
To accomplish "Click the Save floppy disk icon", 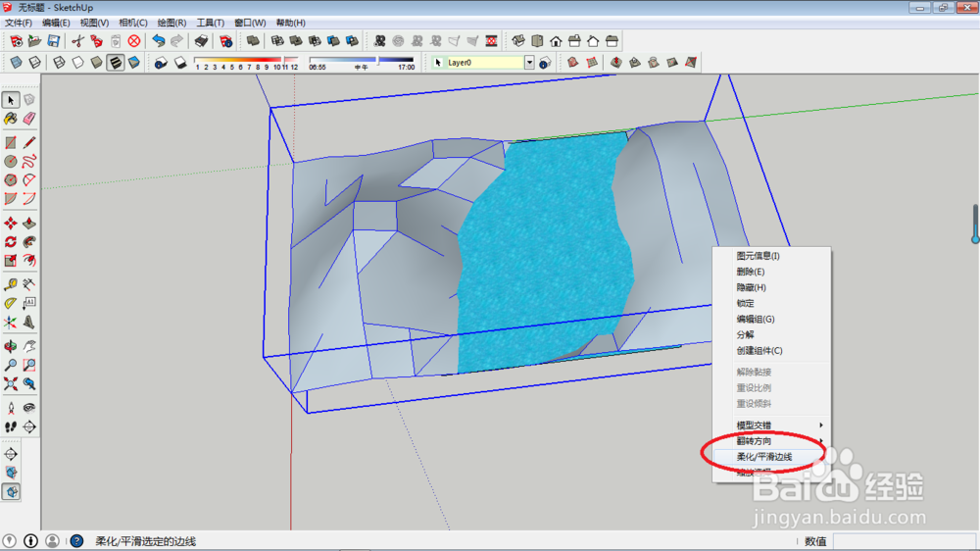I will coord(54,41).
